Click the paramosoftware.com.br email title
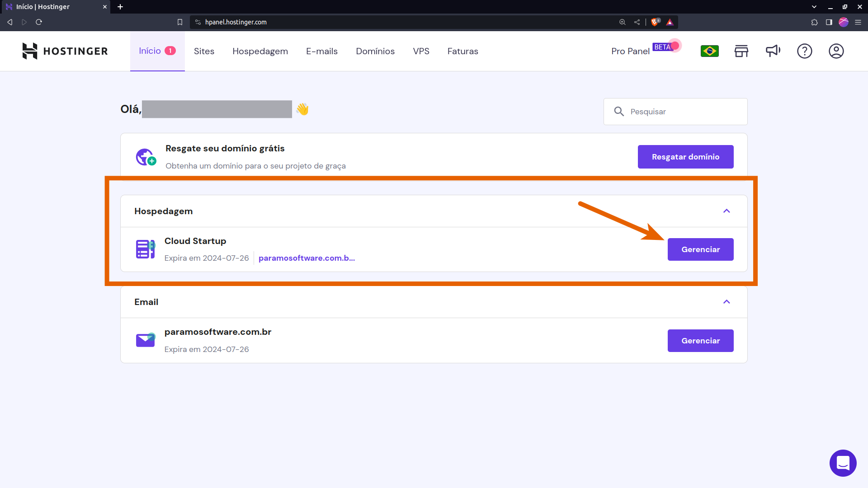Screen dimensions: 868x488 [217, 332]
